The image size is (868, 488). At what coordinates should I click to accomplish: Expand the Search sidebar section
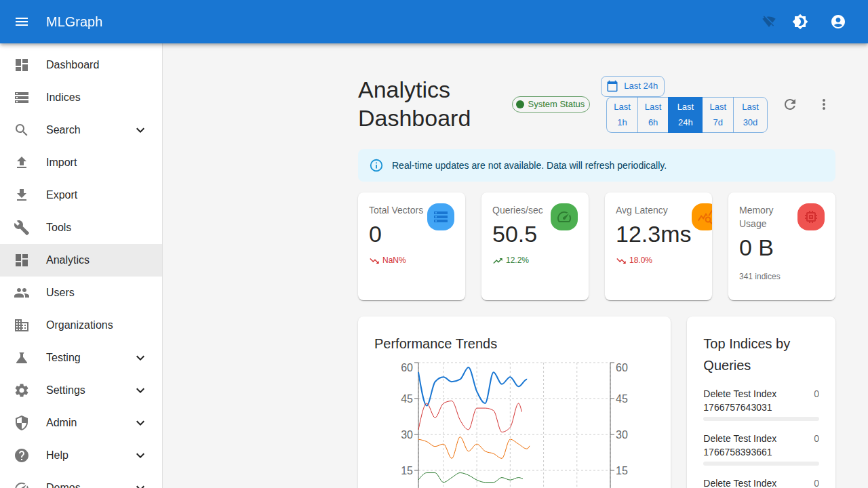[81, 129]
